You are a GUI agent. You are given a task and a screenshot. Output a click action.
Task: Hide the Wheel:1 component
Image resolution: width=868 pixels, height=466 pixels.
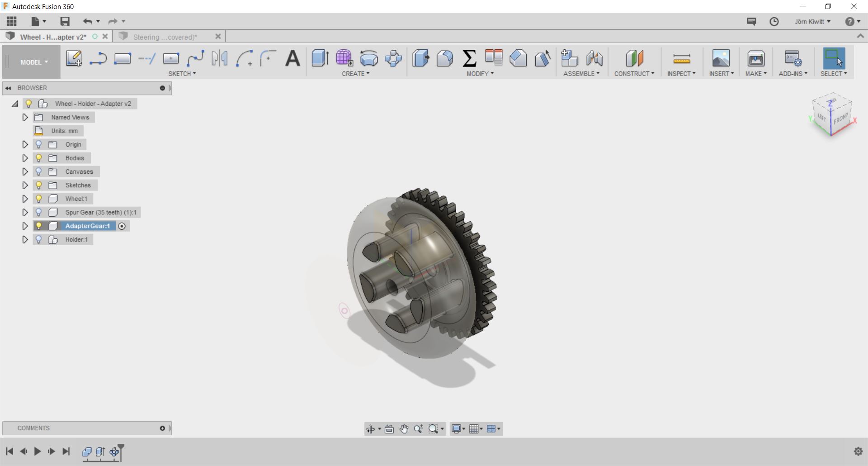tap(39, 199)
